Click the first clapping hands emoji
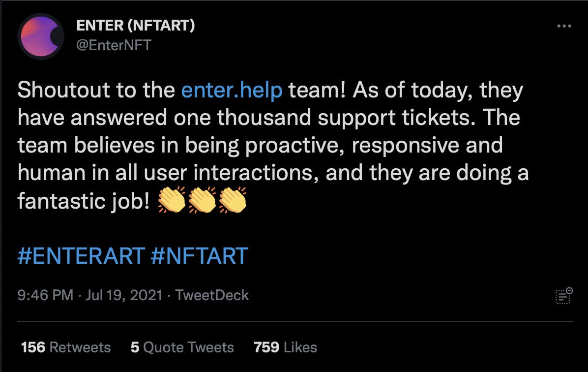588x372 pixels. pos(172,200)
